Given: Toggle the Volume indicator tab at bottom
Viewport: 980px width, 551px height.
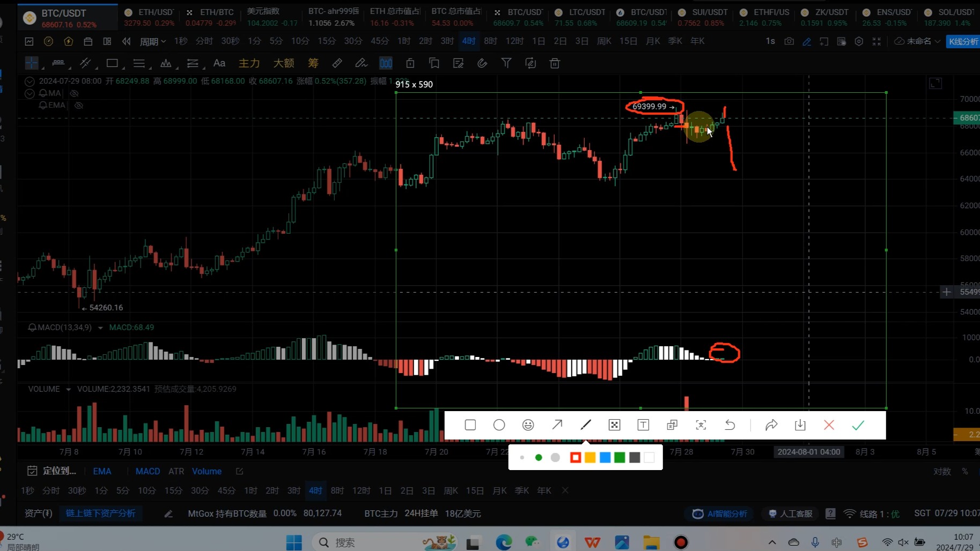Looking at the screenshot, I should coord(207,471).
